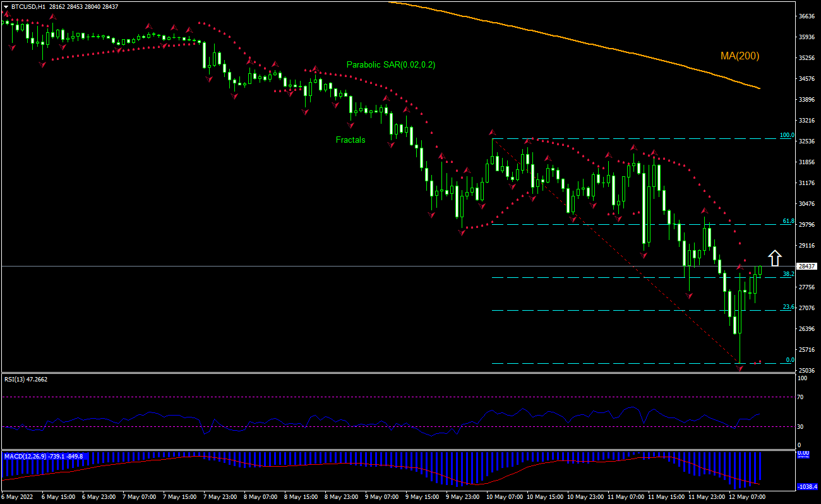Click the 10 May 07:00 time axis label

pyautogui.click(x=503, y=497)
